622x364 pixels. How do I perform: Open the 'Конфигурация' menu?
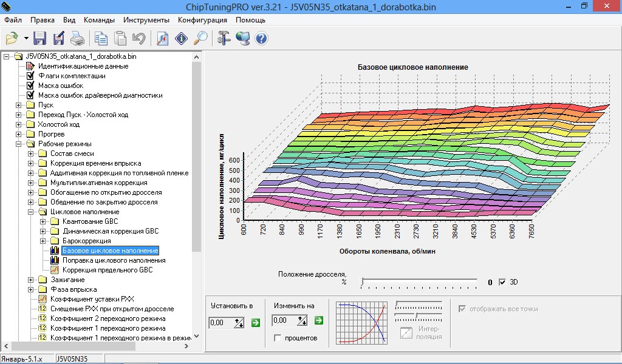click(x=202, y=19)
